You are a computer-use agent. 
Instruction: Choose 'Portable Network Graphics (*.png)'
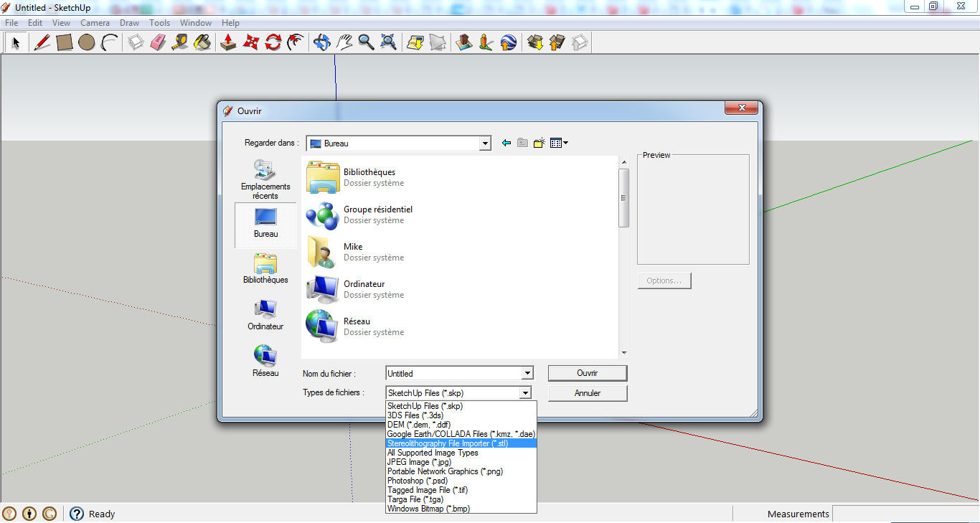[x=461, y=471]
